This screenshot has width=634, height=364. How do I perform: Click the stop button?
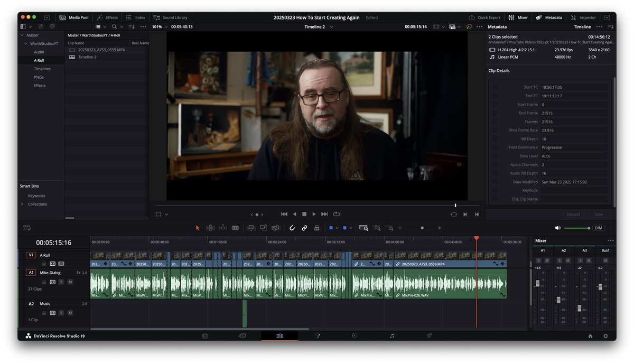(304, 214)
